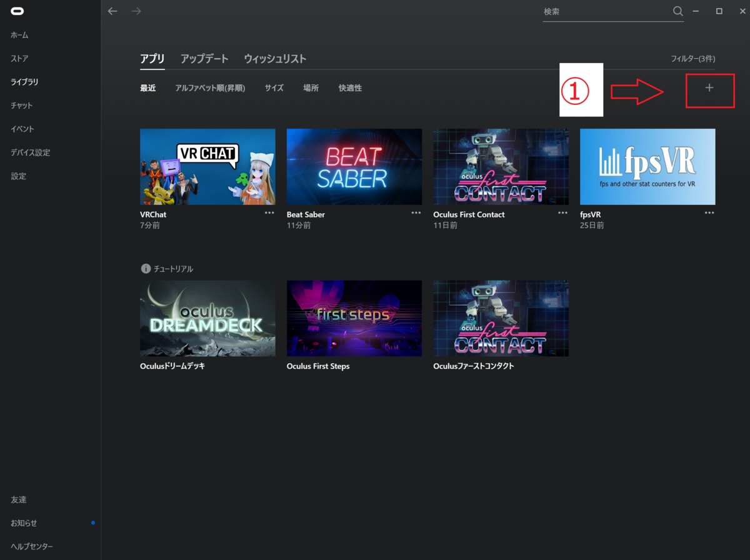Go forward with the right arrow

tap(136, 11)
